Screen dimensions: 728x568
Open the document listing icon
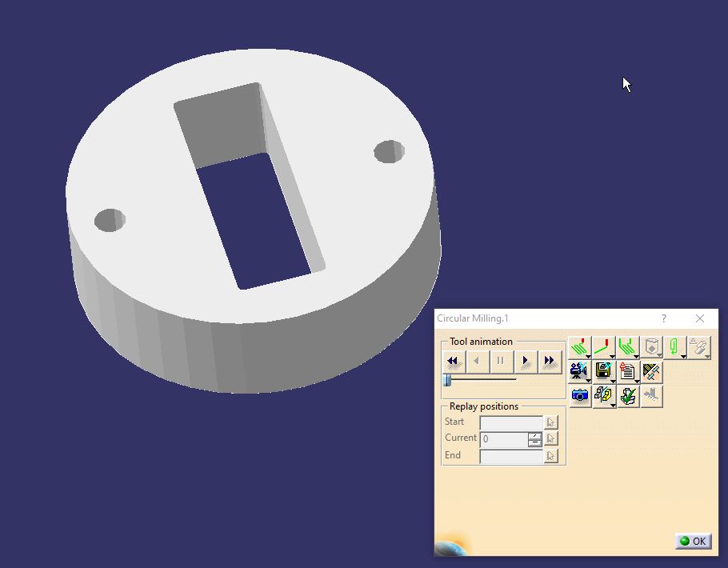pos(628,371)
